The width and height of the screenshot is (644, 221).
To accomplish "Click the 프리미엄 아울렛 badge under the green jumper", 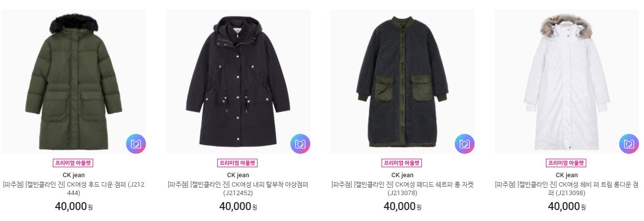I will (x=74, y=163).
